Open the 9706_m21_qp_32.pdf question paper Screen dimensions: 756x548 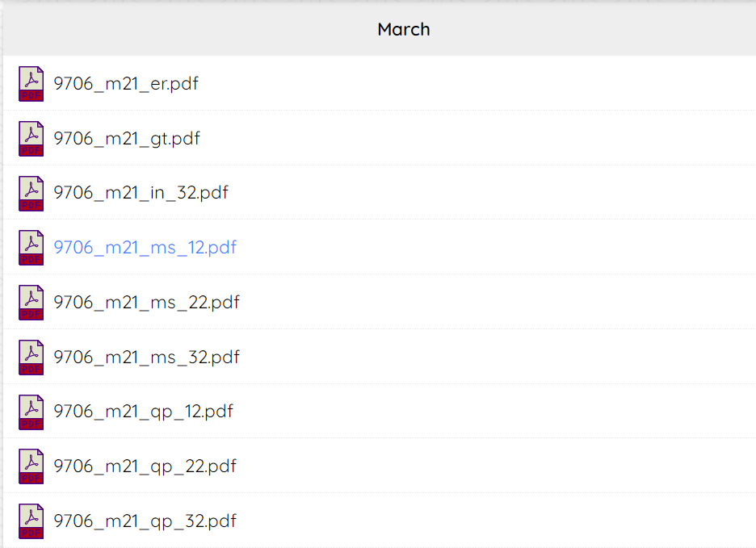tap(145, 521)
